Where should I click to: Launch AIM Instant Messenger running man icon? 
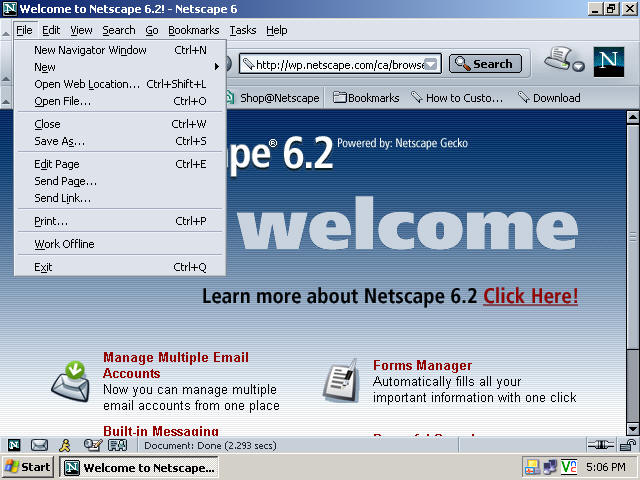coord(64,445)
